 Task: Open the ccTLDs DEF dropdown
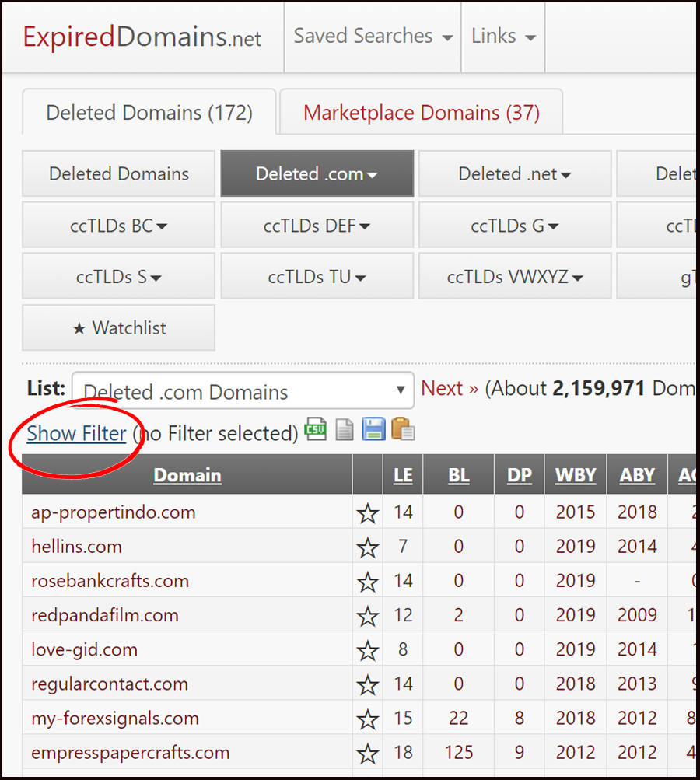pos(317,226)
